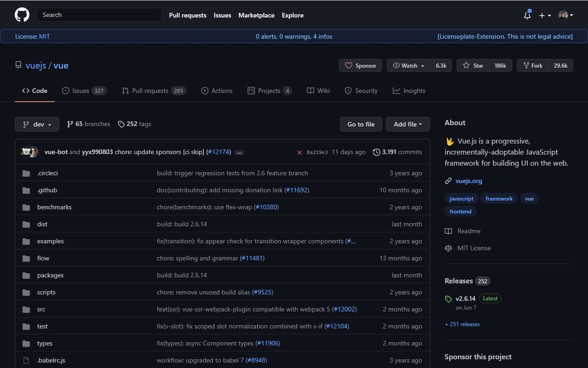Switch to the Actions tab
This screenshot has height=368, width=588.
pos(217,91)
